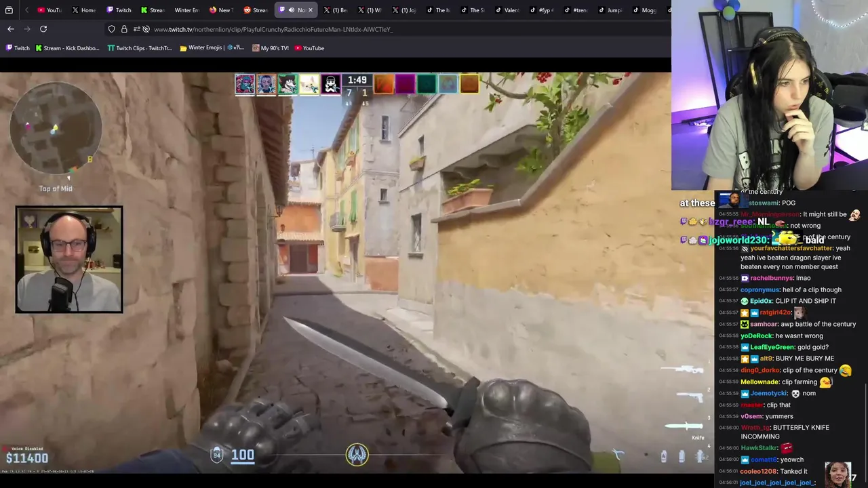This screenshot has height=488, width=868.
Task: Click chat username yoDeRock
Action: click(756, 335)
